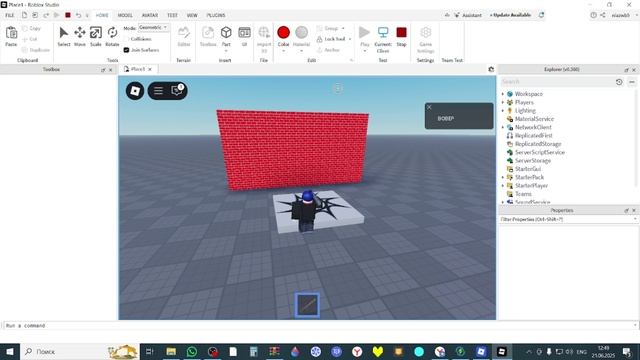Choose the Select tool arrow
The height and width of the screenshot is (360, 640).
coord(64,33)
